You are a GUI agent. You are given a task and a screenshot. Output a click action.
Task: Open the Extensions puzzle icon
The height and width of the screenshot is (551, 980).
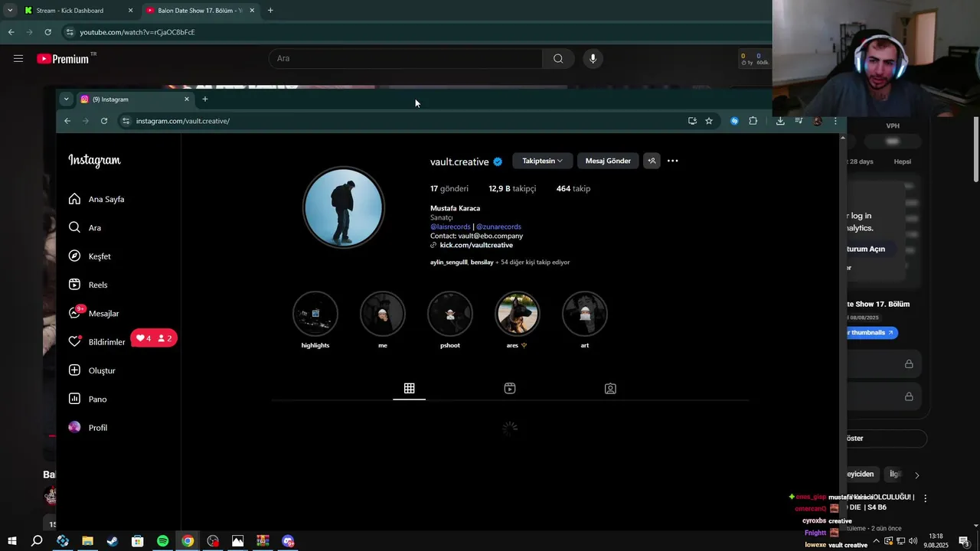(x=753, y=121)
